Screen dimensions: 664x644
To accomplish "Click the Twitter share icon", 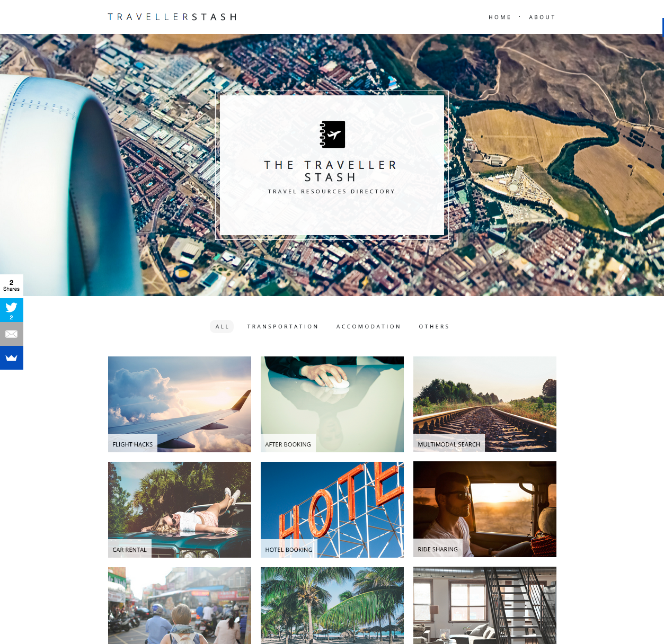I will coord(12,310).
